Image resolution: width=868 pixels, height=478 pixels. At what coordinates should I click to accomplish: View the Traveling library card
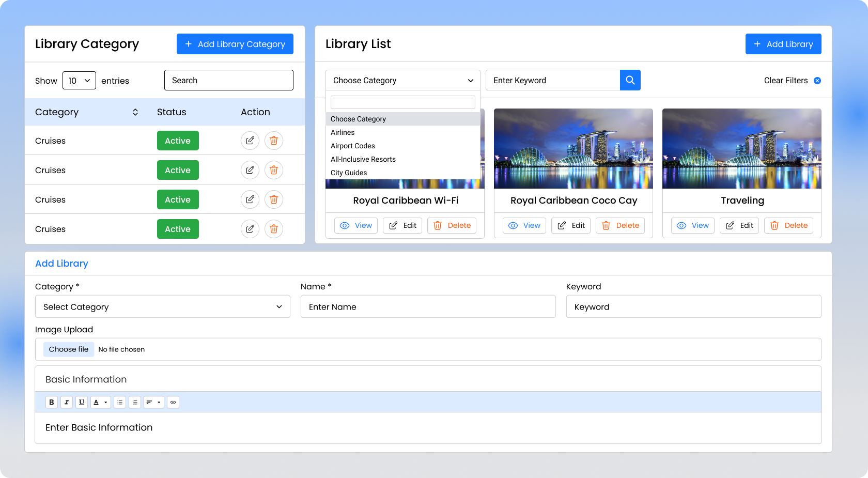tap(692, 225)
